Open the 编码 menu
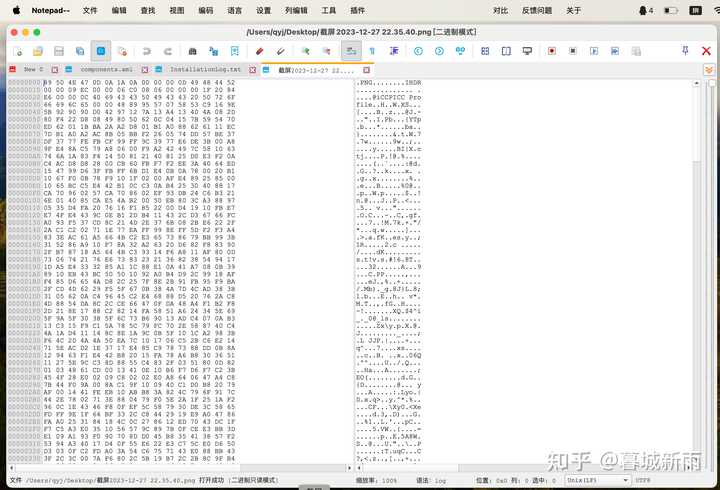The image size is (720, 490). pos(206,10)
